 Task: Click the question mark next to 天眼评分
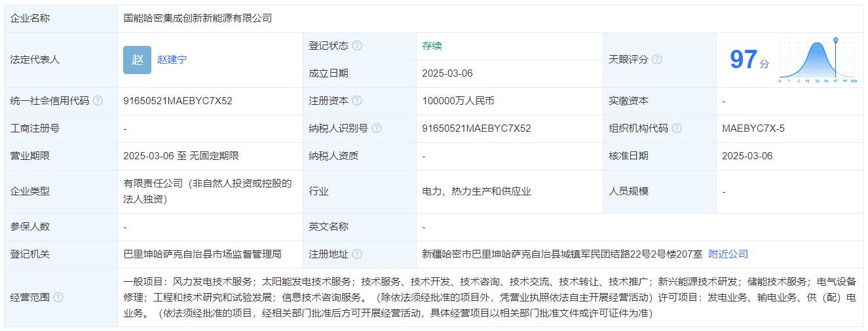coord(657,60)
